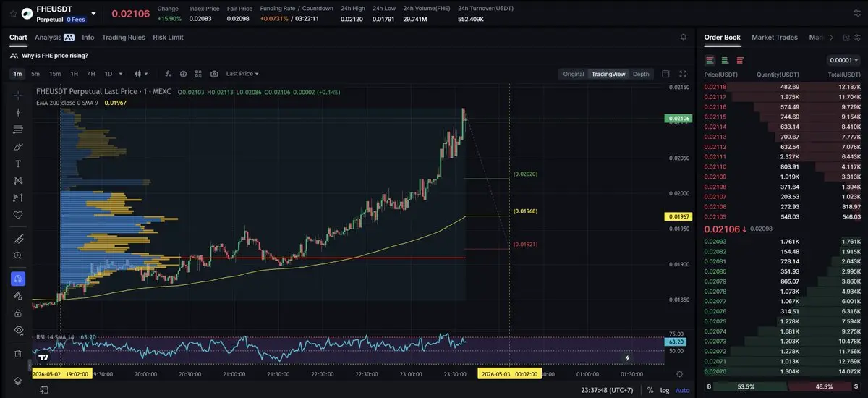868x398 pixels.
Task: Switch to Market Trades tab
Action: [x=775, y=37]
